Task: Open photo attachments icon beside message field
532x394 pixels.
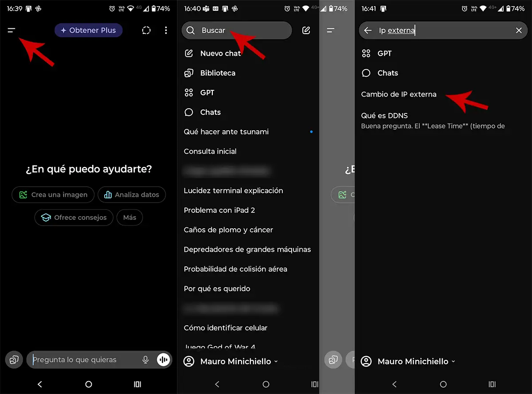Action: 14,360
